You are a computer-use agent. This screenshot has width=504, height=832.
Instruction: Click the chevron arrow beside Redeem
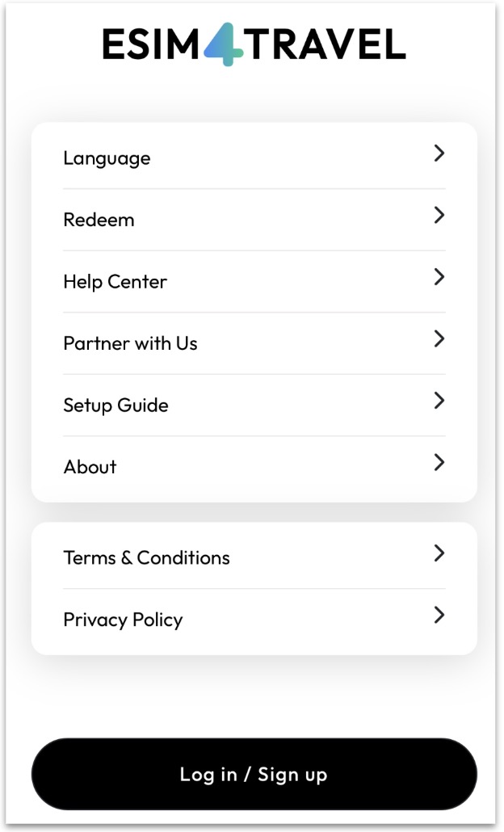[x=439, y=215]
